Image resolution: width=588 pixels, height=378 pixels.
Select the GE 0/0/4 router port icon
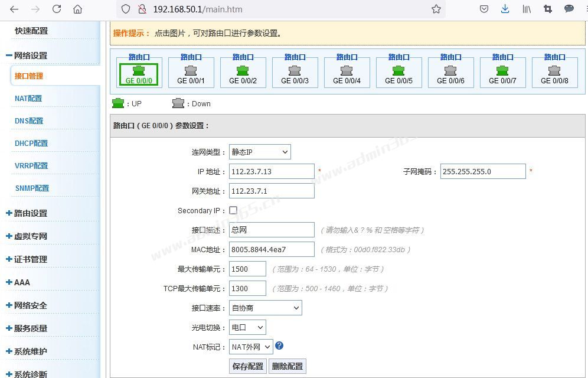tap(347, 70)
